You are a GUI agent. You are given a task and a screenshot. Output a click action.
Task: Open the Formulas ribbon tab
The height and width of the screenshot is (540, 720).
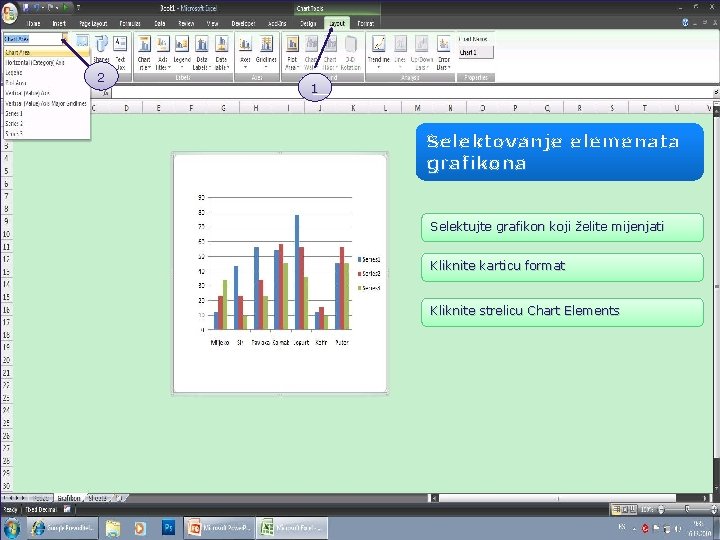click(130, 23)
